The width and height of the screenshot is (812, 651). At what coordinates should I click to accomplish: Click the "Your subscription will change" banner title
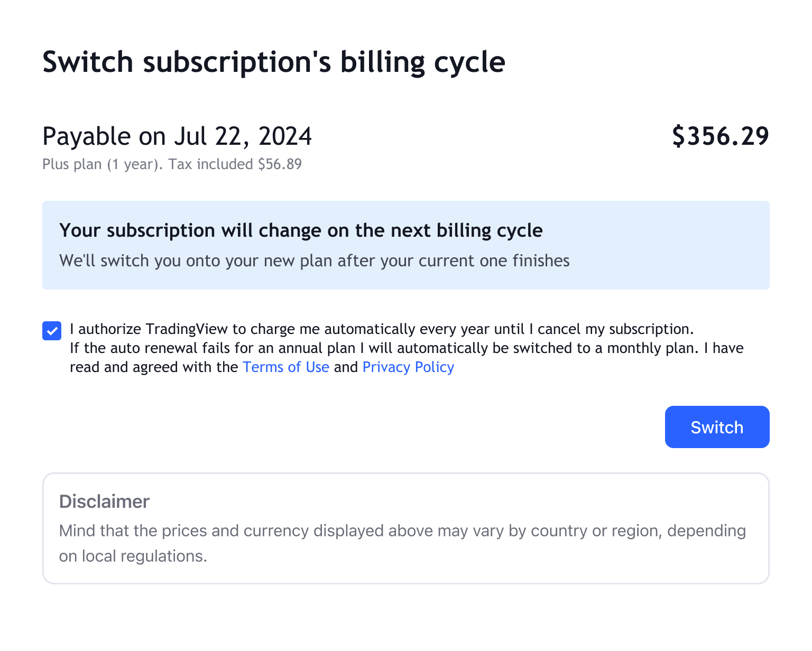click(301, 230)
